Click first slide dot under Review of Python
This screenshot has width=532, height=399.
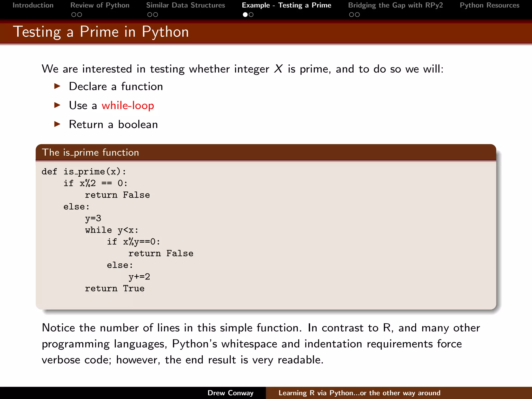pos(74,15)
